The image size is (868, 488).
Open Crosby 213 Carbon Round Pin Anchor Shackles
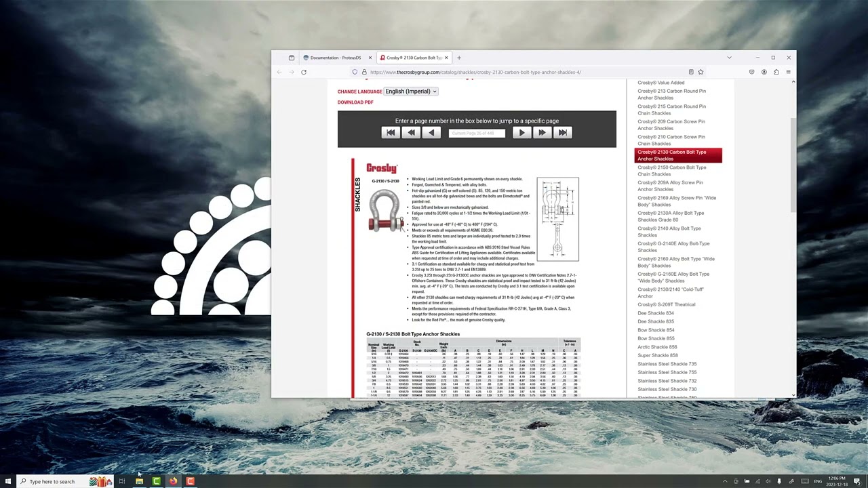pyautogui.click(x=671, y=94)
